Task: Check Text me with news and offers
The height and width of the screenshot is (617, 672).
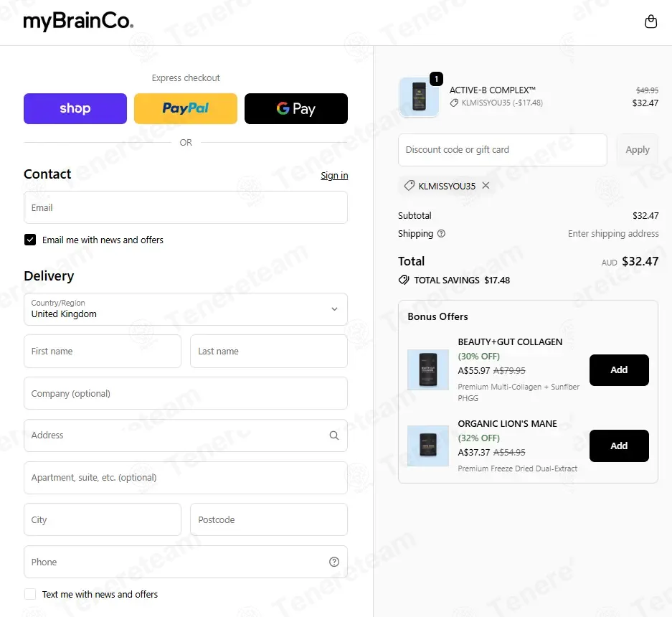Action: 30,594
